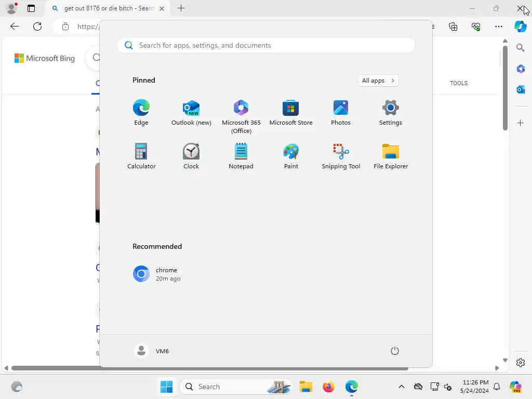Go back in Edge browser
The width and height of the screenshot is (532, 399).
pyautogui.click(x=14, y=26)
